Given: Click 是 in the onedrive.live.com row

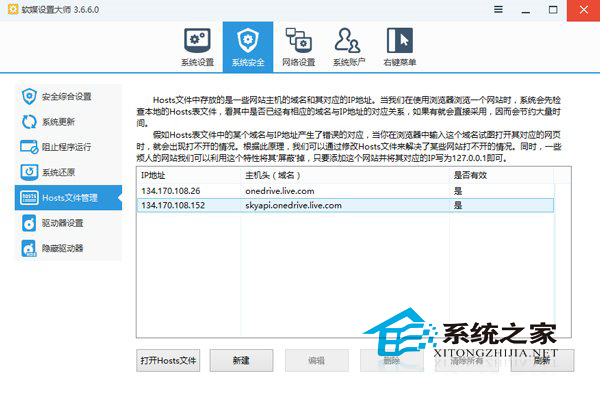Looking at the screenshot, I should click(458, 191).
